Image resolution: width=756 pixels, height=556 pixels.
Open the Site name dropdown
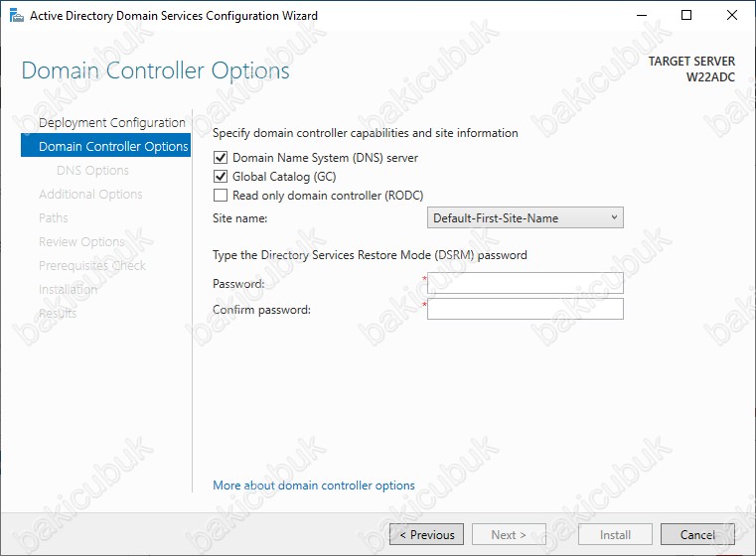point(526,217)
